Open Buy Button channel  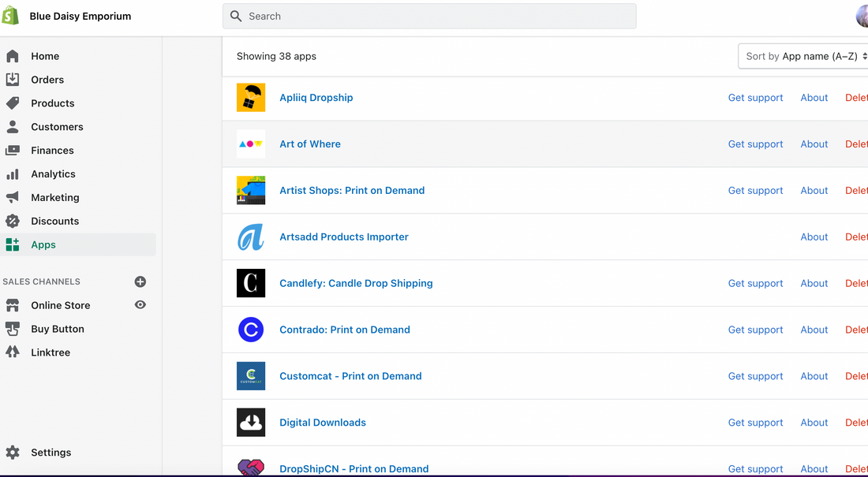pos(58,329)
